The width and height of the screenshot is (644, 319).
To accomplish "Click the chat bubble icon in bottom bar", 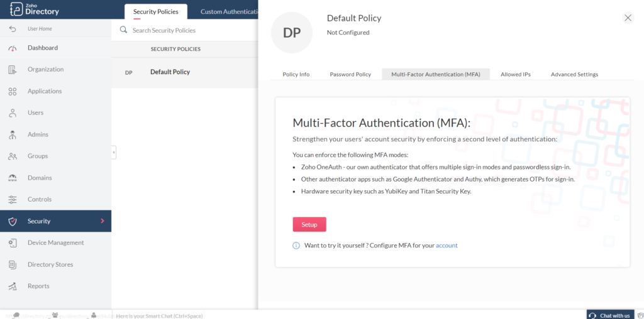I will pos(16,315).
